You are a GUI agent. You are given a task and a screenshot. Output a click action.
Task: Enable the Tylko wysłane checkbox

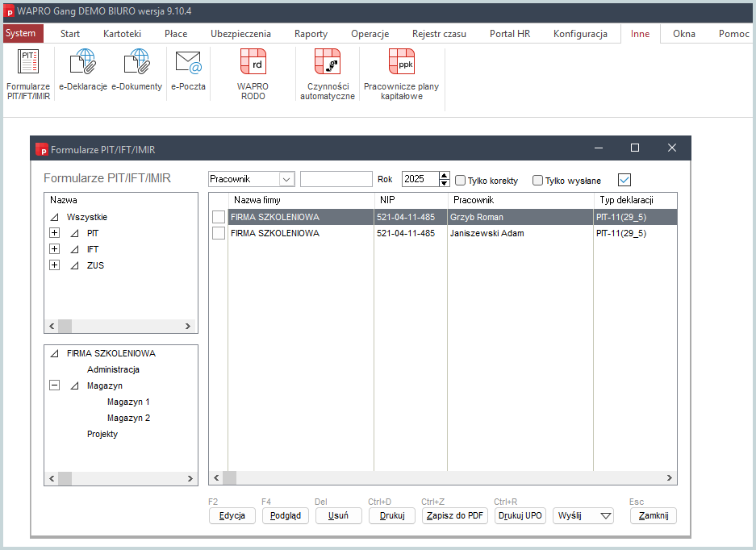point(538,181)
